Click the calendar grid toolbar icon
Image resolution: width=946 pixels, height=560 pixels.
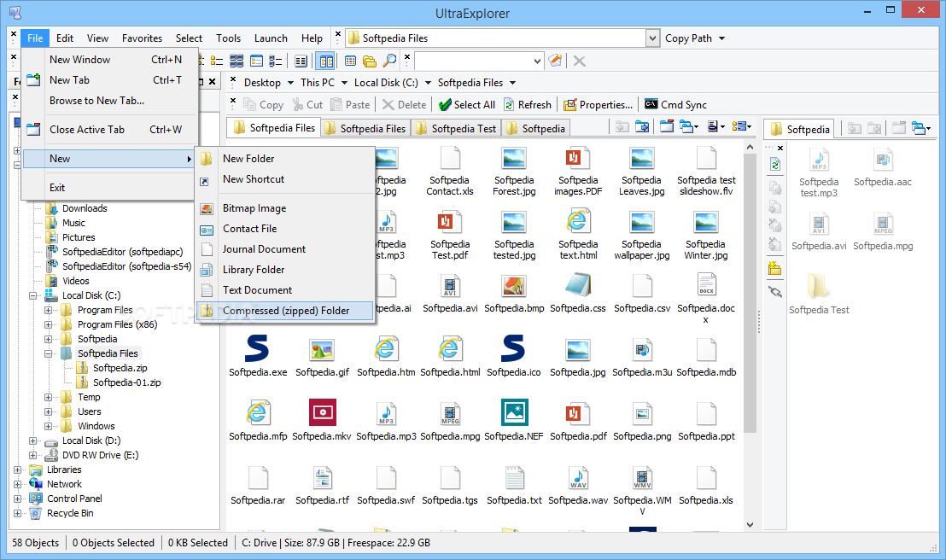pyautogui.click(x=351, y=61)
